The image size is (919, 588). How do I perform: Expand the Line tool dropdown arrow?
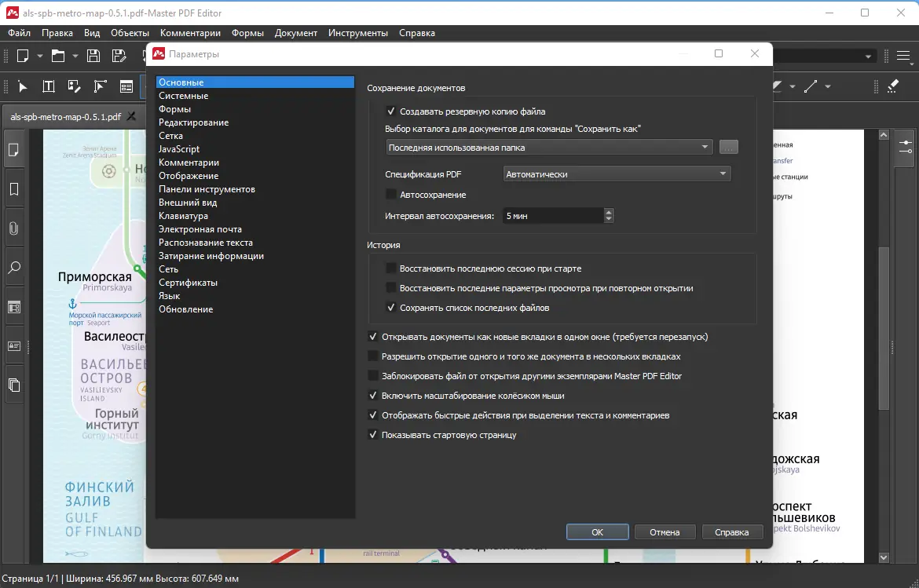tap(828, 86)
